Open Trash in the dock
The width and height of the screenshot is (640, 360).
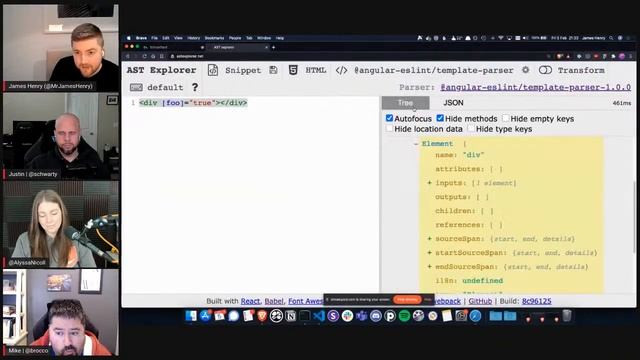[567, 316]
